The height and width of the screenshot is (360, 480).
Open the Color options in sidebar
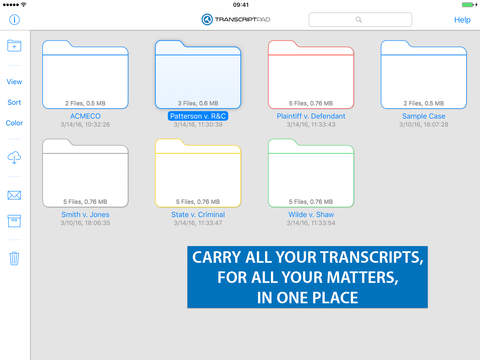tap(14, 123)
